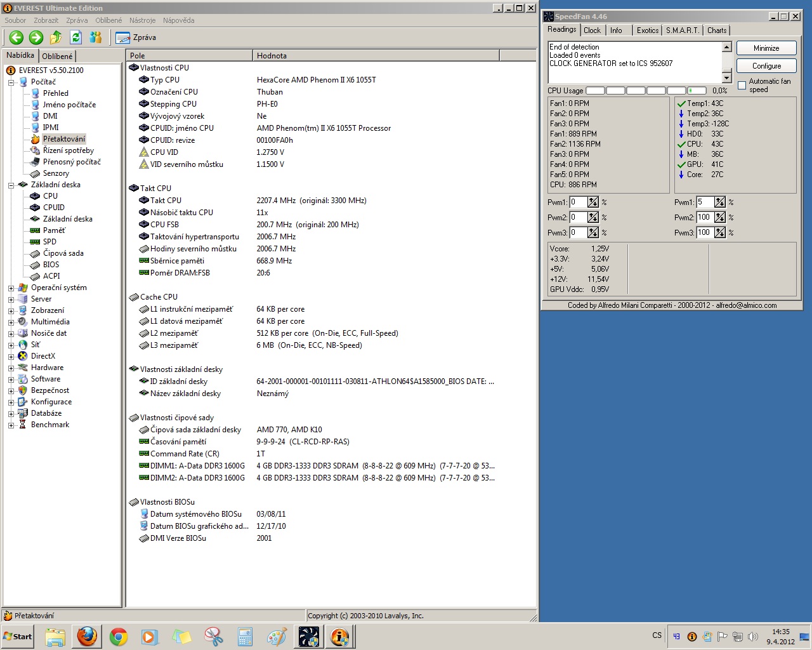Open Paint palette taskbar icon
Viewport: 812px width, 650px height.
[x=277, y=637]
